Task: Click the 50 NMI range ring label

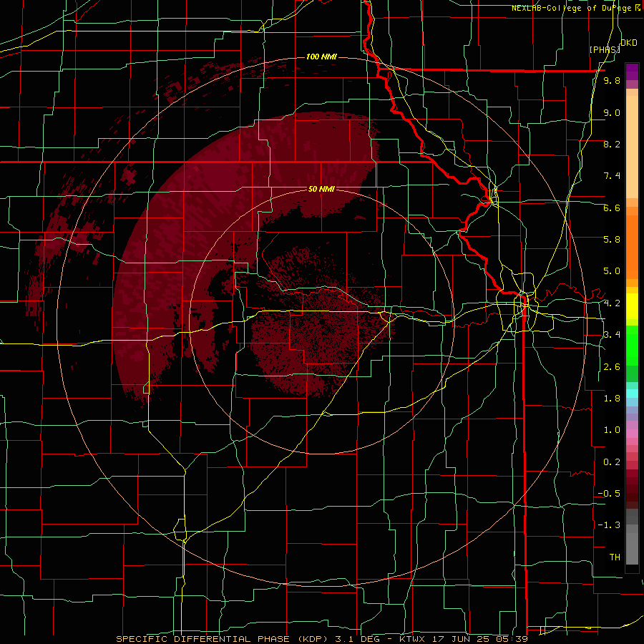Action: coord(321,189)
